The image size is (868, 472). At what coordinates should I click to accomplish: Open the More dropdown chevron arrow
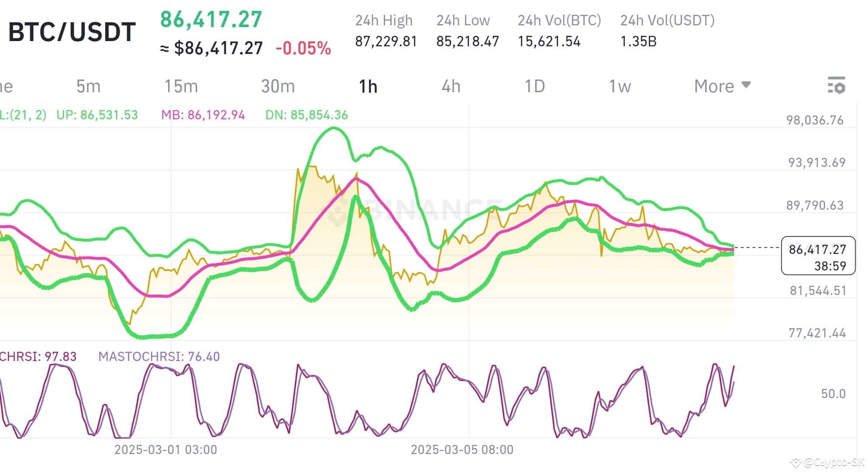pos(747,85)
